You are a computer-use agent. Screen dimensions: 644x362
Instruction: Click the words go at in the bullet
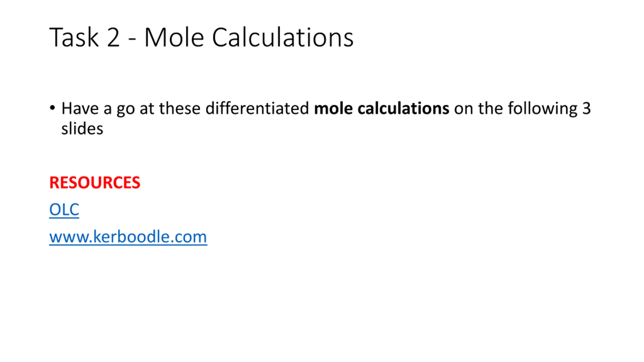tap(135, 109)
